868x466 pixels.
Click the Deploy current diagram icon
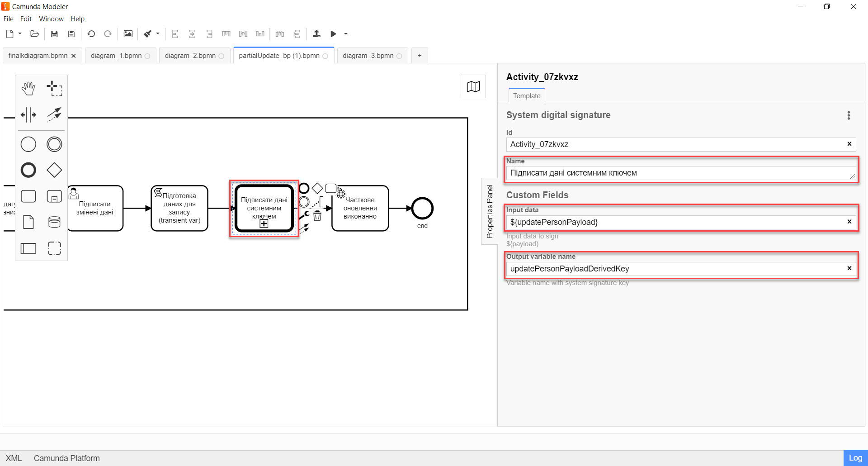[x=316, y=34]
